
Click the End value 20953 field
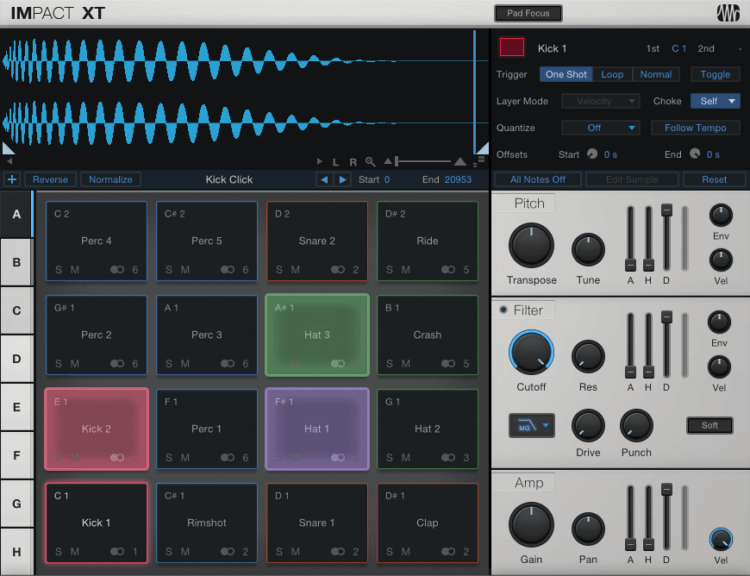(458, 179)
